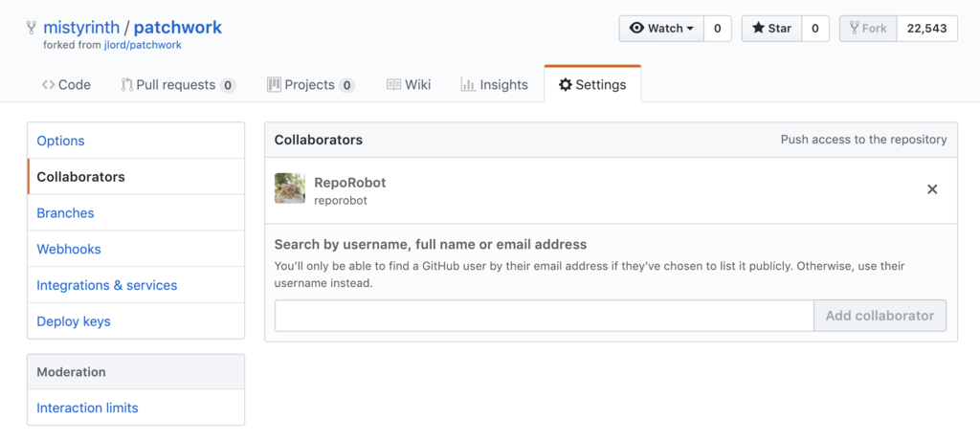Image resolution: width=980 pixels, height=441 pixels.
Task: View the Insights tab
Action: (x=494, y=84)
